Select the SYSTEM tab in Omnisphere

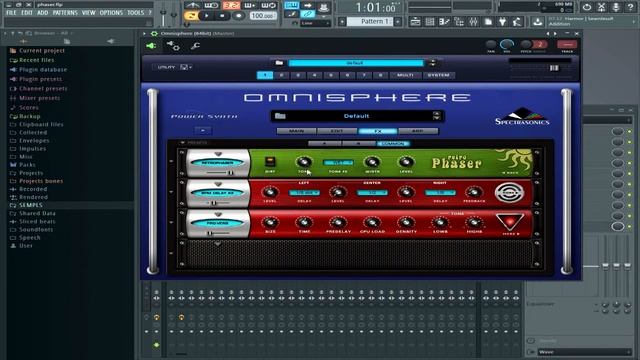pyautogui.click(x=439, y=75)
